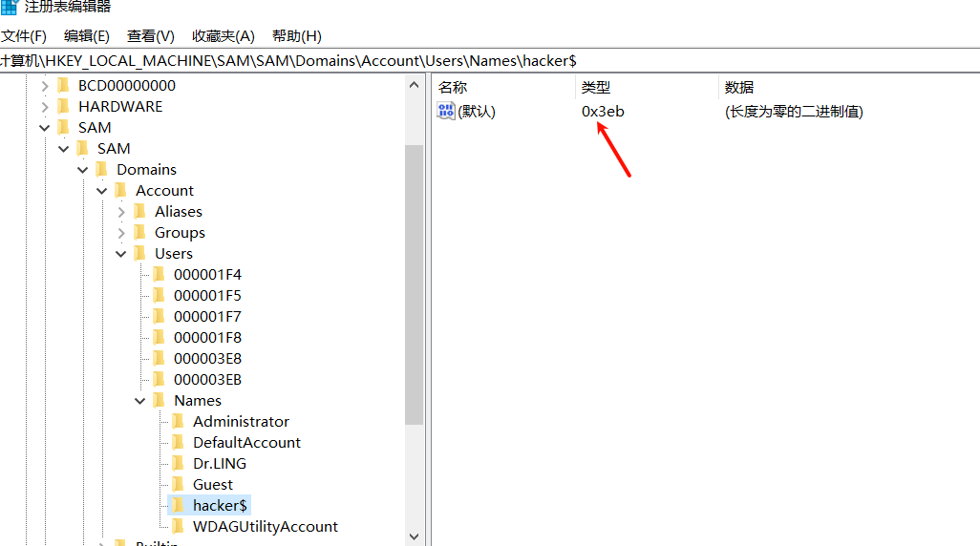
Task: Click the Guest folder icon
Action: coord(179,484)
